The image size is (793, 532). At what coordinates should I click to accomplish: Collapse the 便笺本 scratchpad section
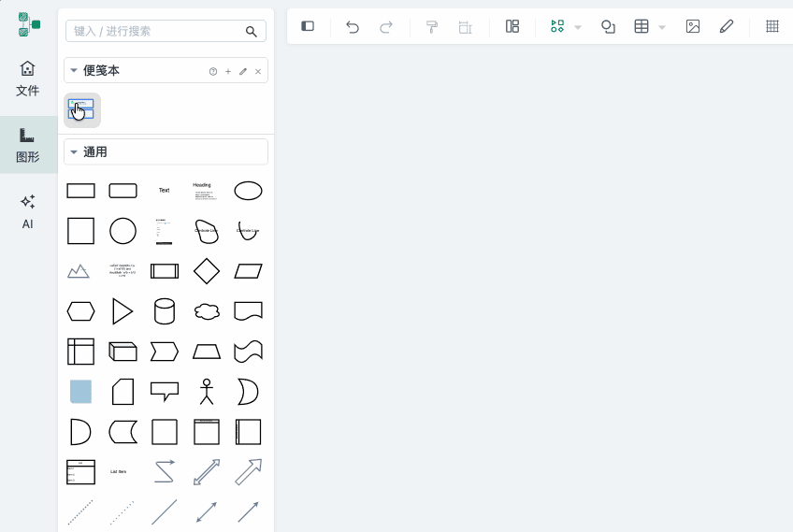[74, 70]
